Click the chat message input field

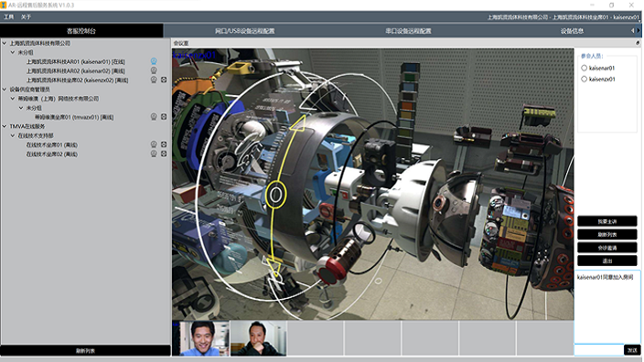pyautogui.click(x=599, y=350)
